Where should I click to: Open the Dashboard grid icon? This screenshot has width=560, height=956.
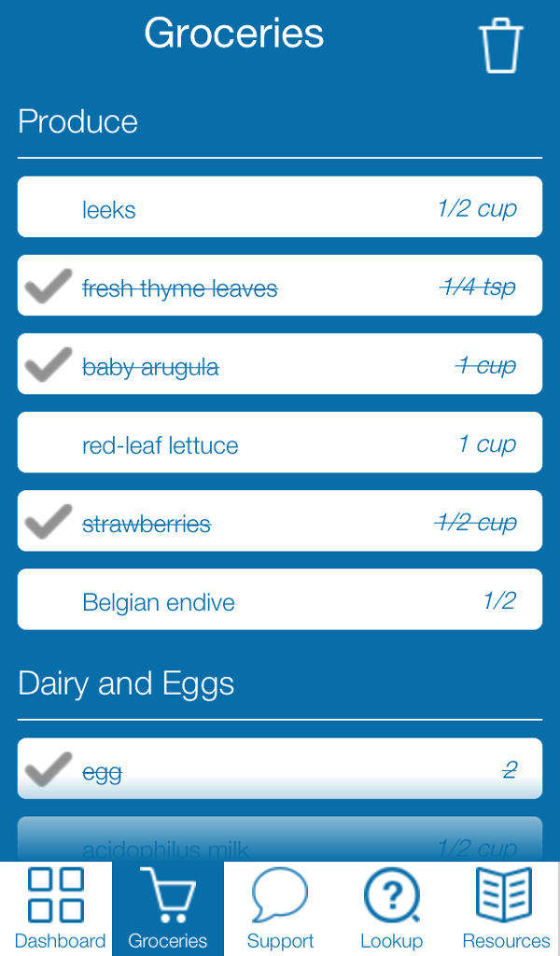(56, 894)
